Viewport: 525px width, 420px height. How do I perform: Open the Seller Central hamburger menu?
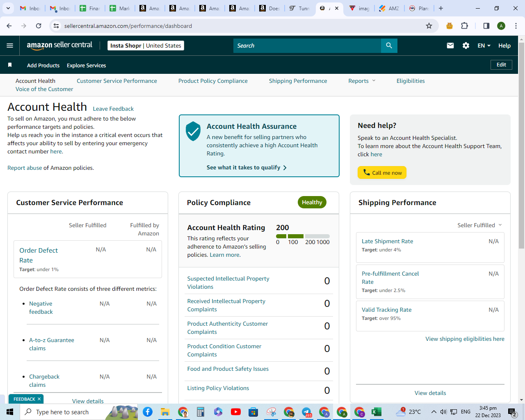pyautogui.click(x=10, y=46)
